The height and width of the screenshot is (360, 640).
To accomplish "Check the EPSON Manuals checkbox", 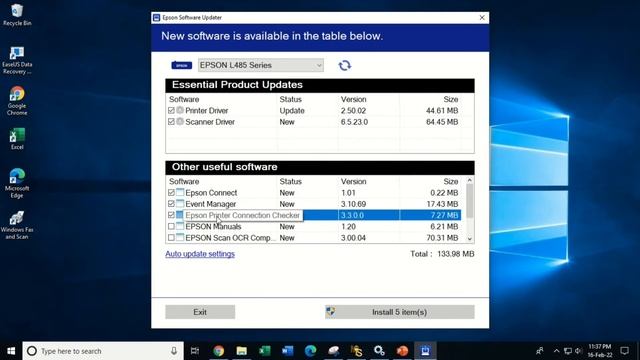I will click(171, 226).
